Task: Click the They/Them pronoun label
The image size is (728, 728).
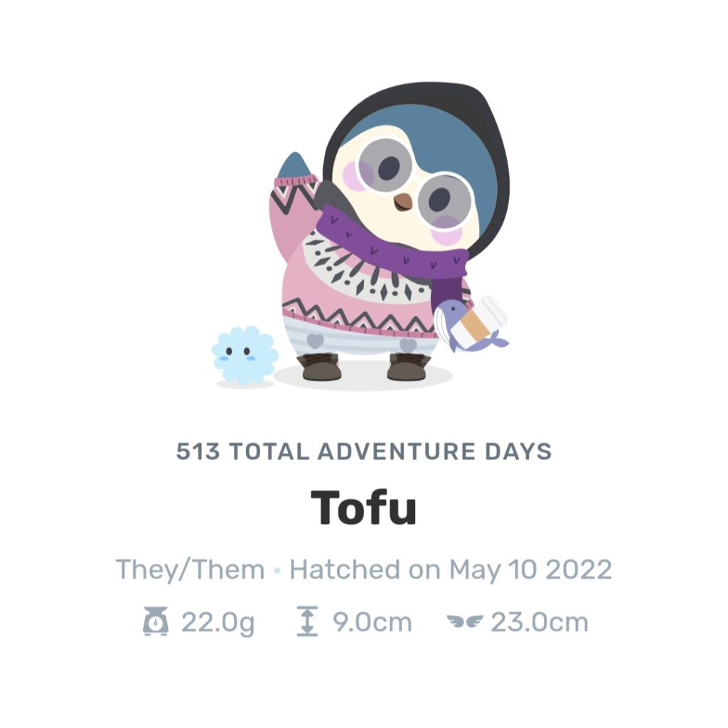Action: point(190,569)
